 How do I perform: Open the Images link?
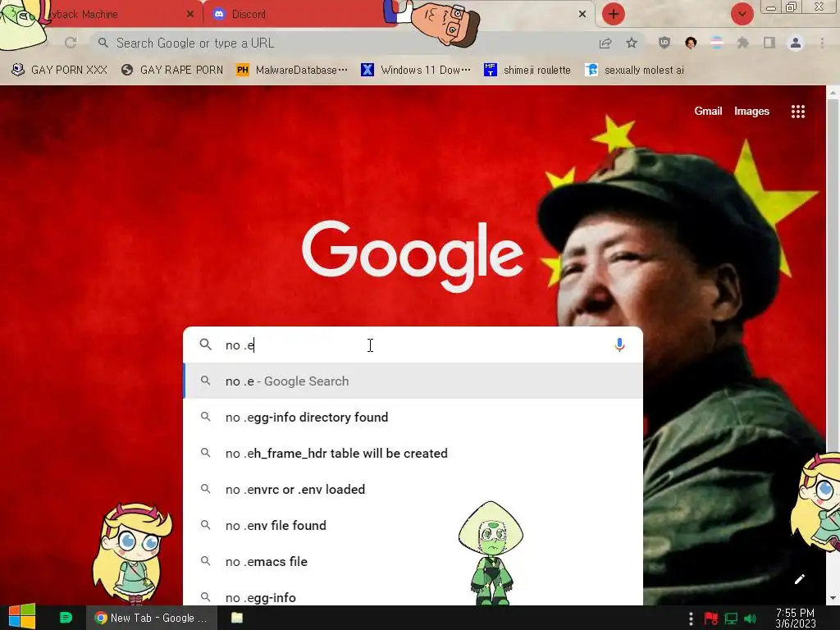pos(751,111)
